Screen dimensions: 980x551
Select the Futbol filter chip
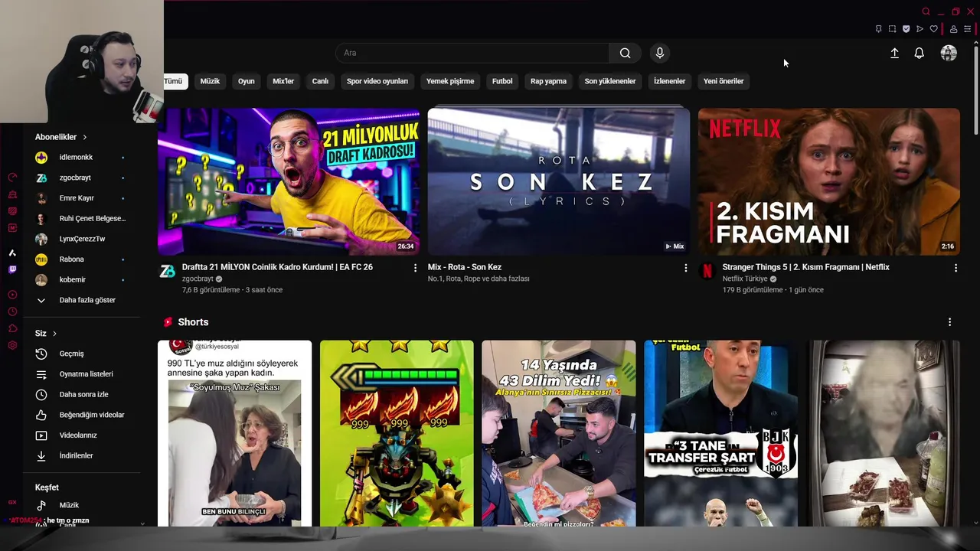tap(502, 81)
